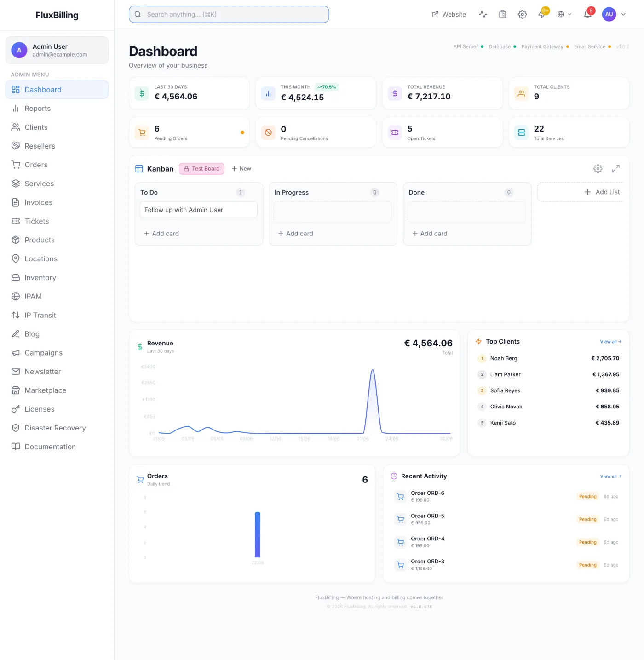Open Kanban board settings gear

pyautogui.click(x=598, y=169)
